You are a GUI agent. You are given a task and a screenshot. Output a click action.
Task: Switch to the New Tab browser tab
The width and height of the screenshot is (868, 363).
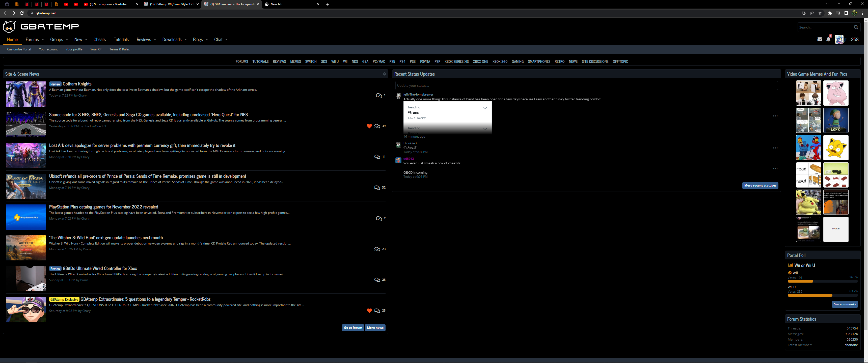(292, 4)
